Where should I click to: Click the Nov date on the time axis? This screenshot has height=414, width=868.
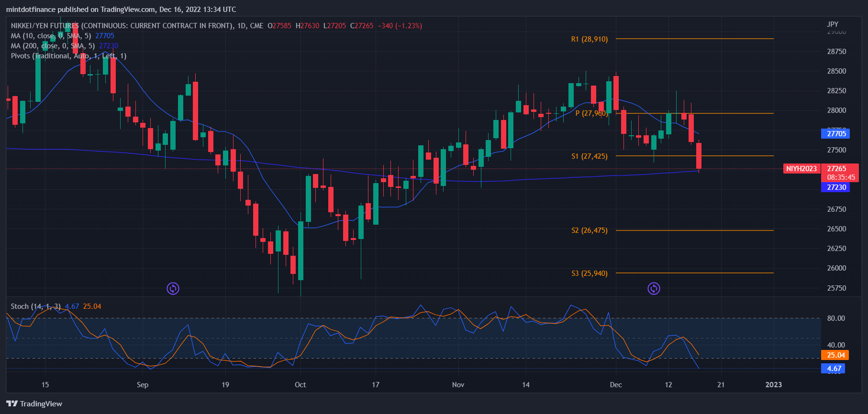[458, 385]
